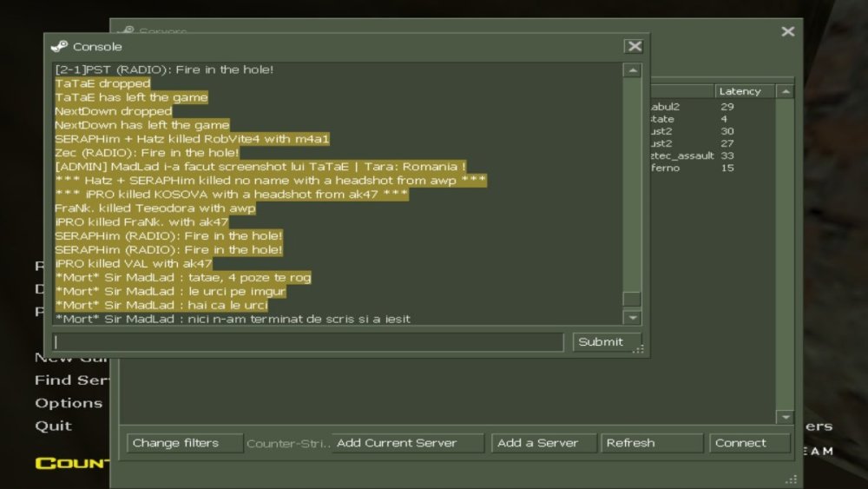Click 'tatae, 4 poze te rog' chat line
Screen dimensions: 868x489
point(182,277)
